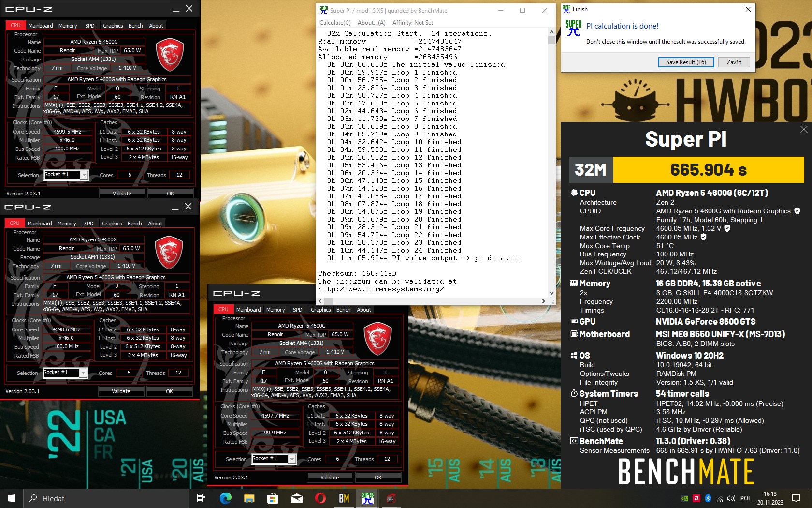This screenshot has height=508, width=812.
Task: Minimize the top CPU-Z window
Action: point(176,9)
